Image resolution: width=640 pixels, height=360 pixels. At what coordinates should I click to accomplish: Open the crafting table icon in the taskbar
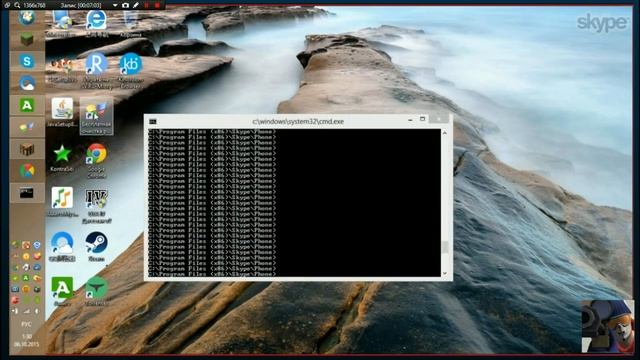(x=27, y=149)
